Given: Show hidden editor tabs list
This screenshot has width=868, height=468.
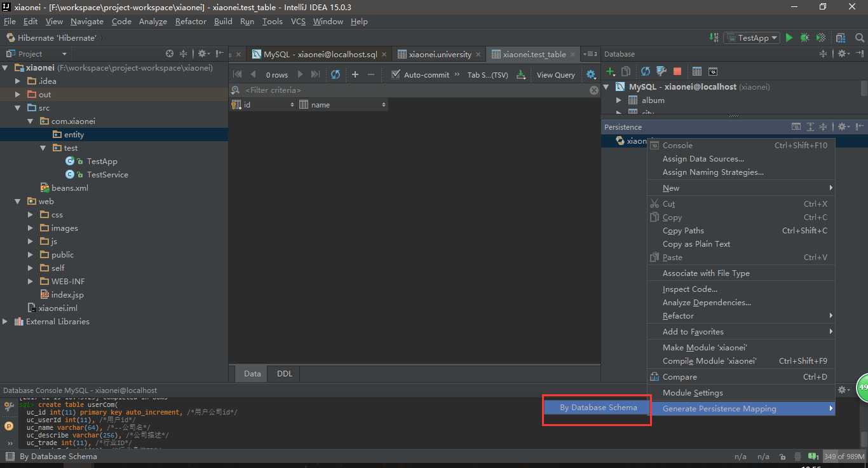Looking at the screenshot, I should (x=591, y=54).
